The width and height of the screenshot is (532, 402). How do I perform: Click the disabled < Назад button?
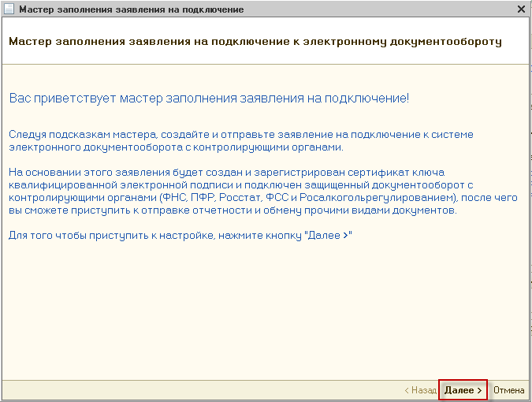point(420,390)
